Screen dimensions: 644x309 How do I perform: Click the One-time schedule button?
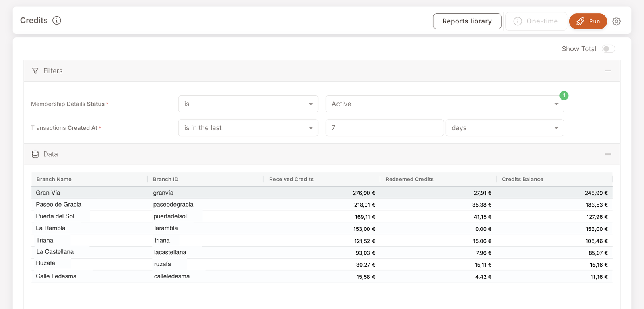click(536, 21)
